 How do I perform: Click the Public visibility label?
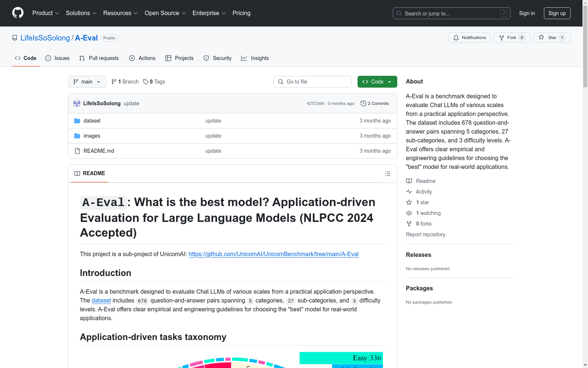[109, 38]
